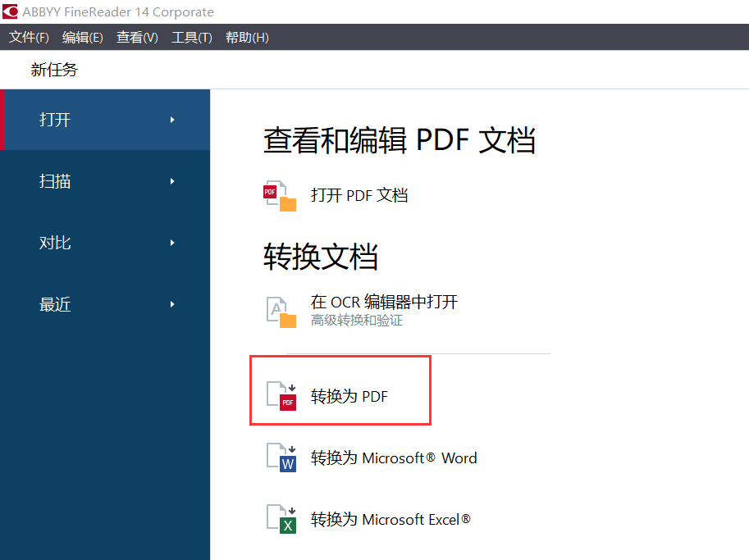This screenshot has width=749, height=560.
Task: Expand the arrow next to 最近
Action: pos(172,304)
